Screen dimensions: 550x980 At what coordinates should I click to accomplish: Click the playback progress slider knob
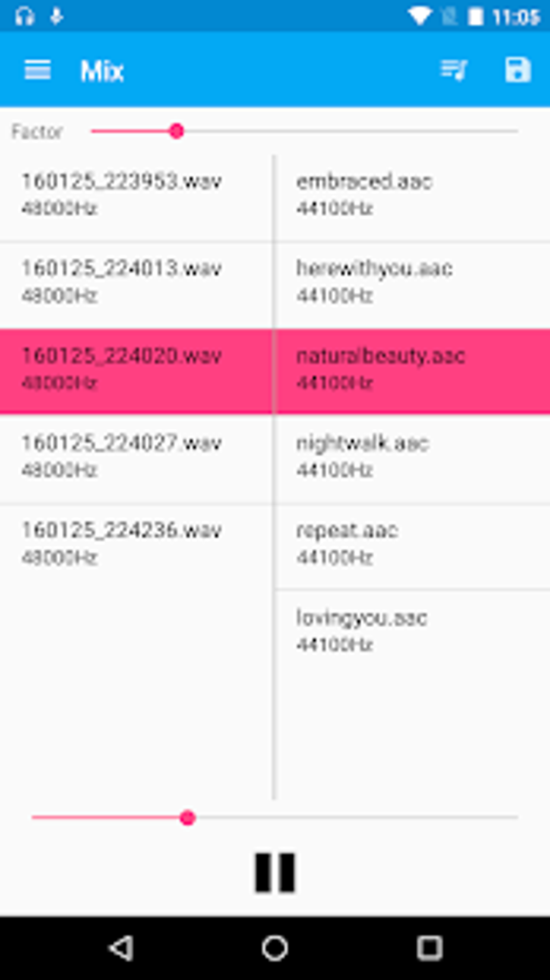pyautogui.click(x=188, y=818)
